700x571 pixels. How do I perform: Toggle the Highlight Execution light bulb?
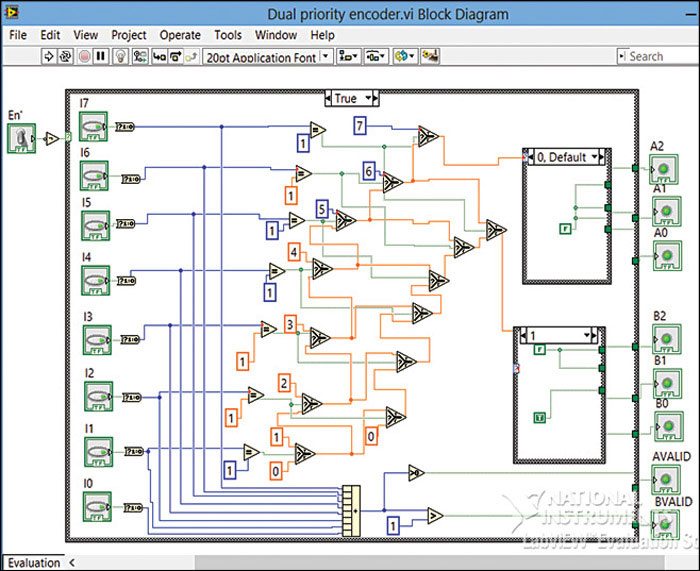120,57
